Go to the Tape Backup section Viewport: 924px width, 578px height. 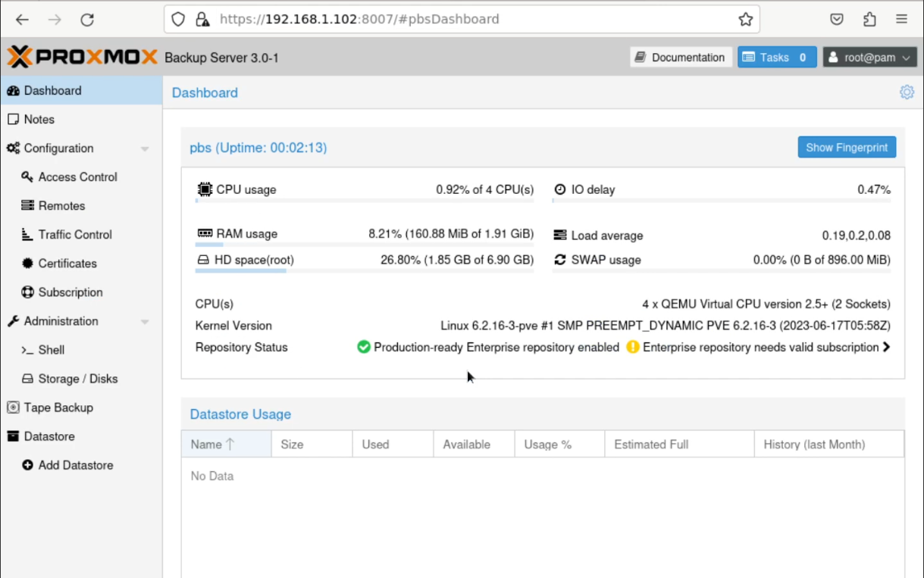coord(59,407)
